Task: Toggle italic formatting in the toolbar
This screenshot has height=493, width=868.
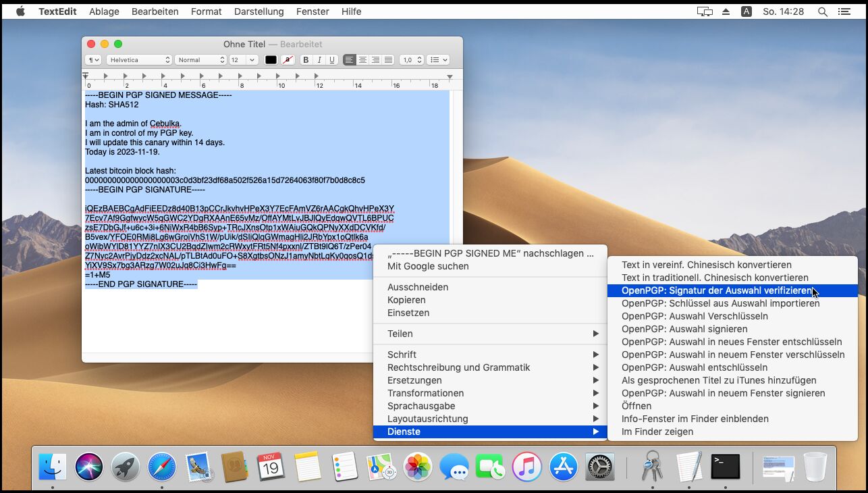Action: pyautogui.click(x=319, y=60)
